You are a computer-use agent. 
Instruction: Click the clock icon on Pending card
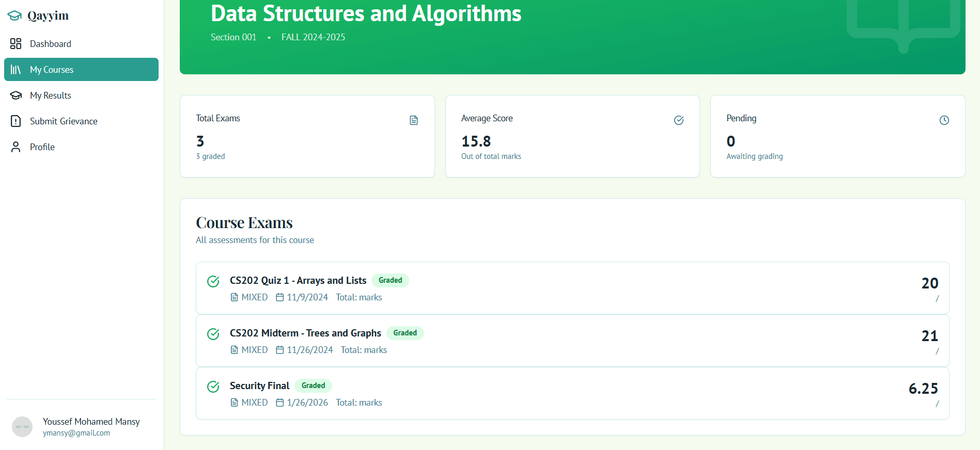[x=944, y=120]
